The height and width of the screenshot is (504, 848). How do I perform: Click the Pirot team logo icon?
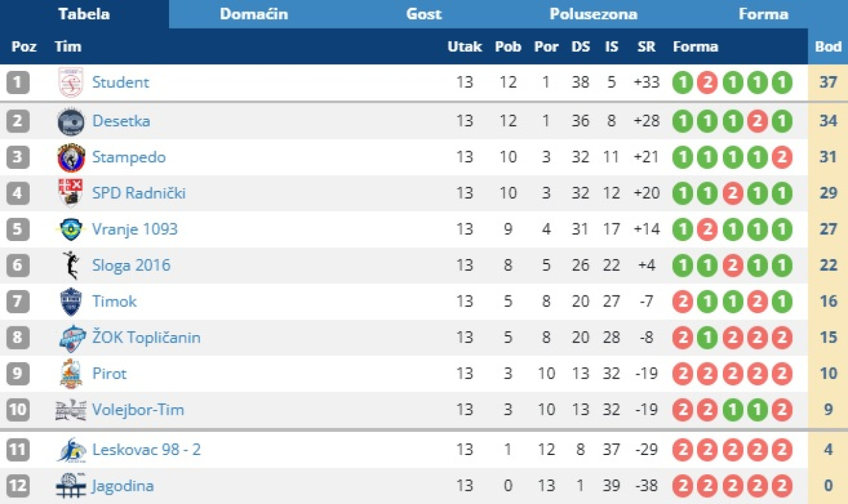tap(70, 374)
